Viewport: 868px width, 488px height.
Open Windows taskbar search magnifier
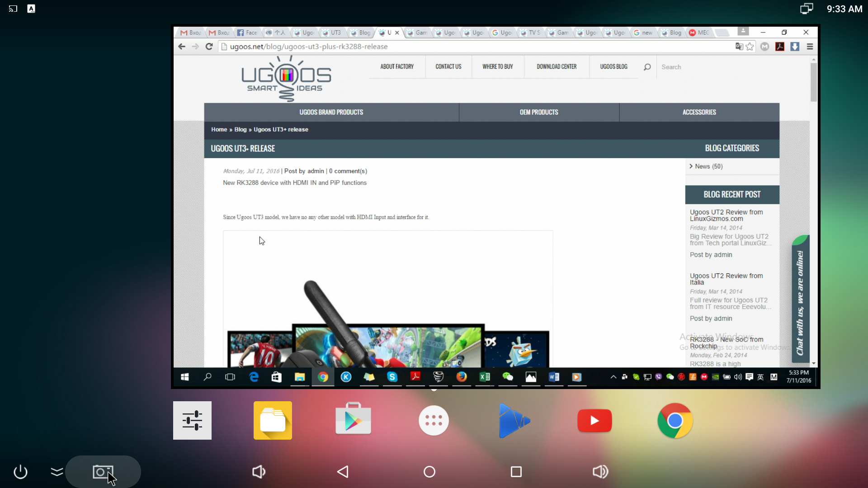208,377
